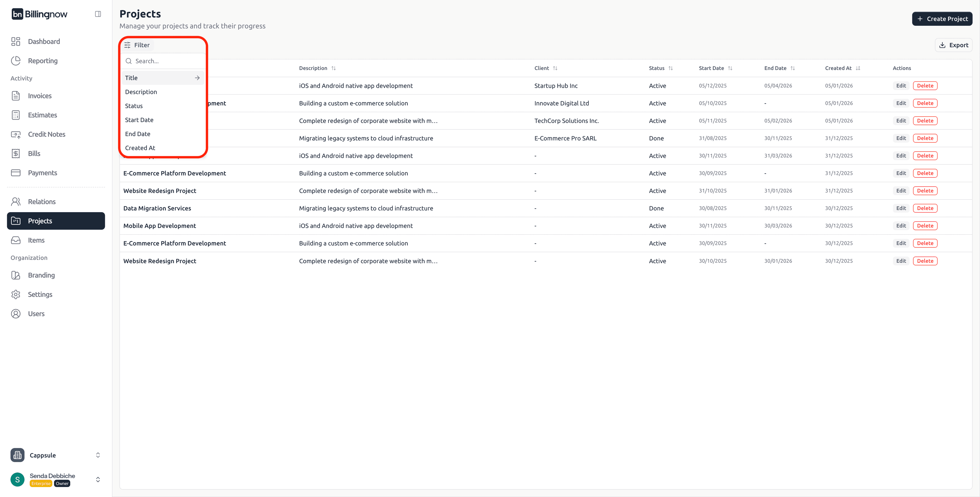The image size is (980, 497).
Task: Click the Payments card icon
Action: pos(16,172)
